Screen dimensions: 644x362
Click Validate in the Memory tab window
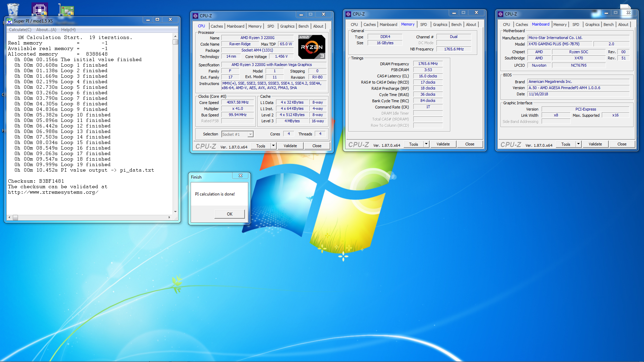pos(443,144)
